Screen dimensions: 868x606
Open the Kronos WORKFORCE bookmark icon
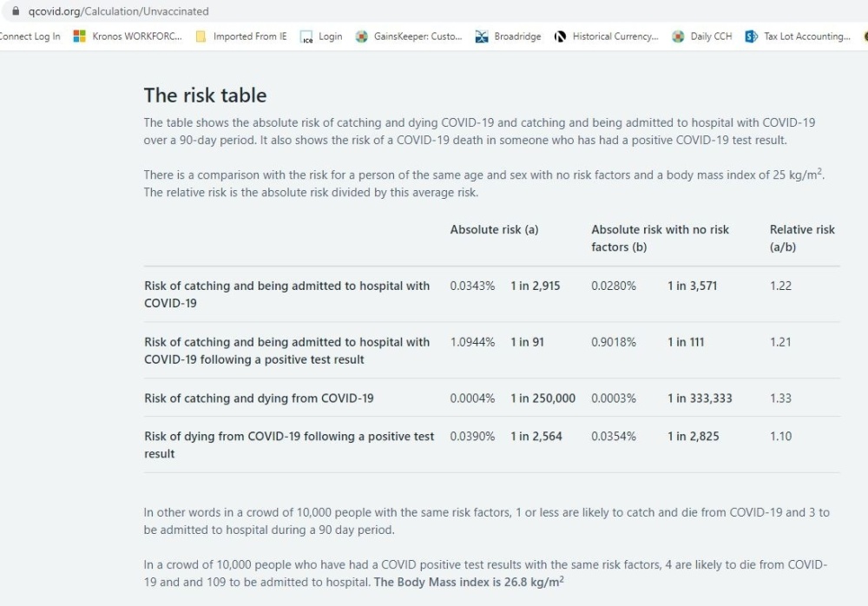80,36
